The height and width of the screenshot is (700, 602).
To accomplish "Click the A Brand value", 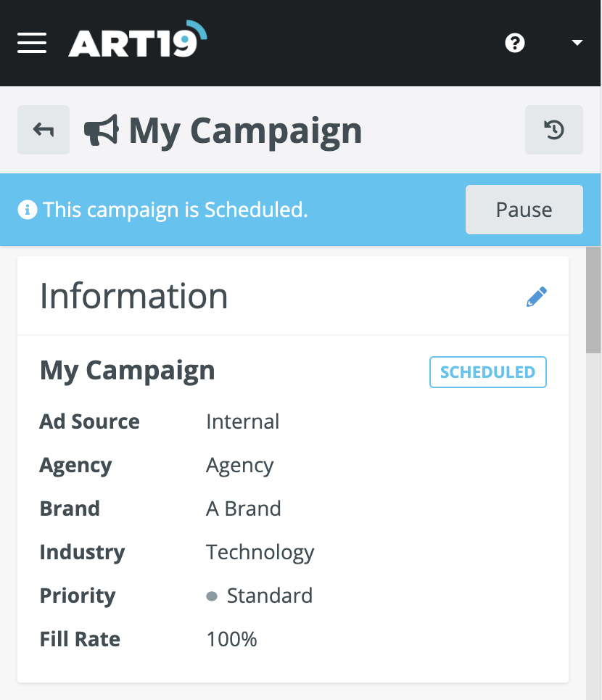I will tap(243, 508).
